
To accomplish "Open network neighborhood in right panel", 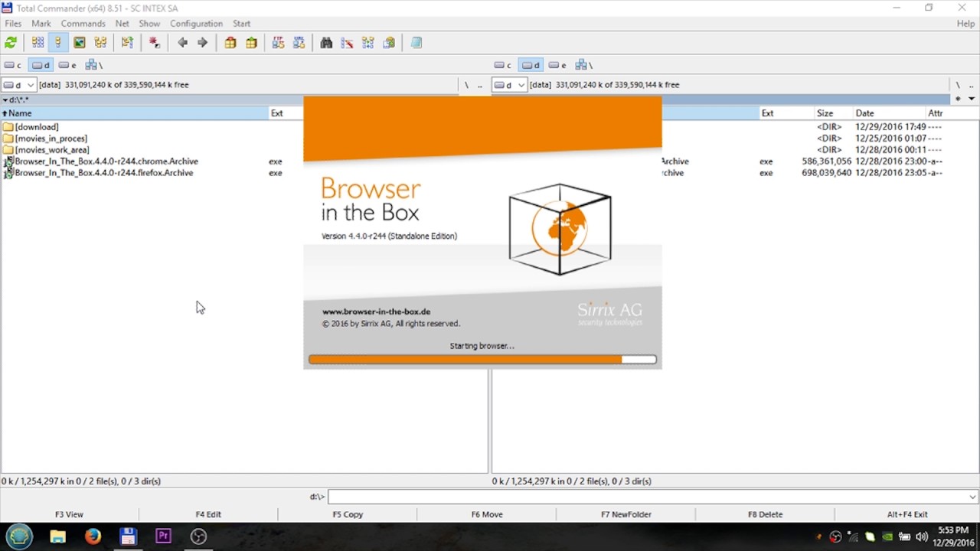I will click(583, 65).
